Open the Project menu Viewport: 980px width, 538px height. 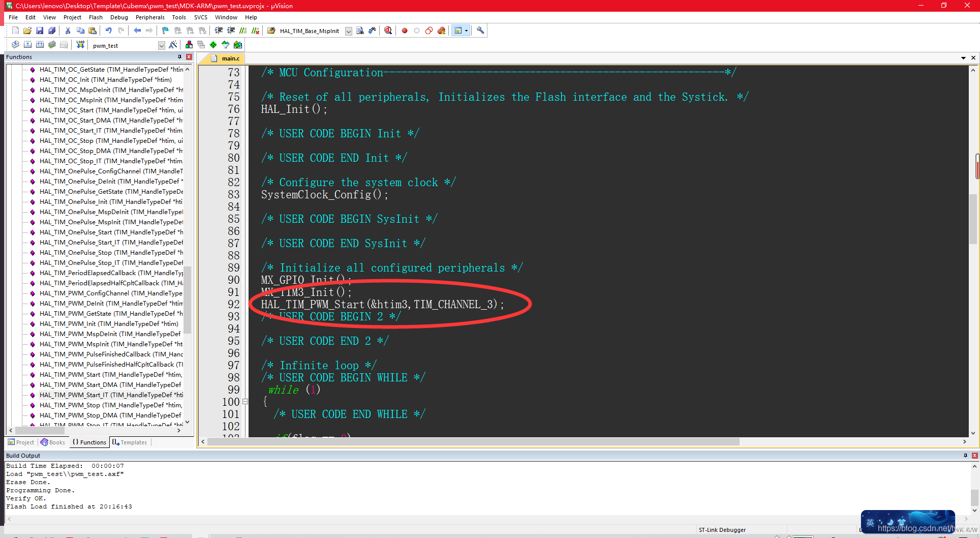72,17
